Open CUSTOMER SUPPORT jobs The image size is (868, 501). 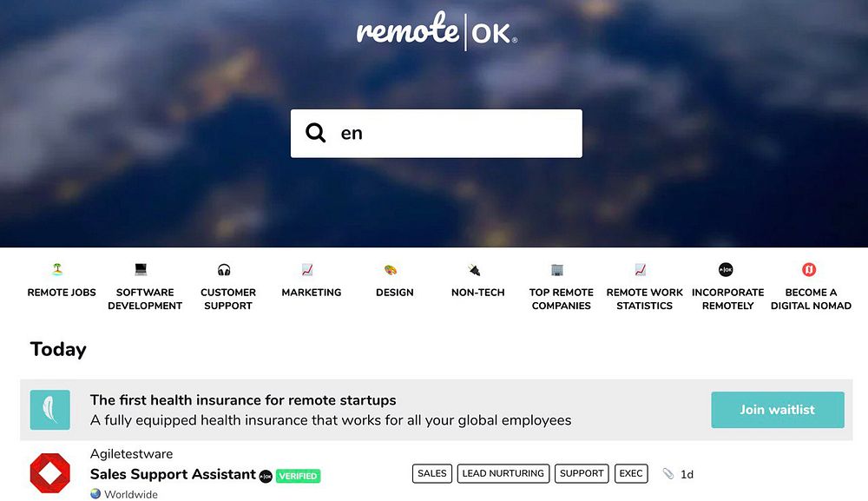tap(228, 299)
